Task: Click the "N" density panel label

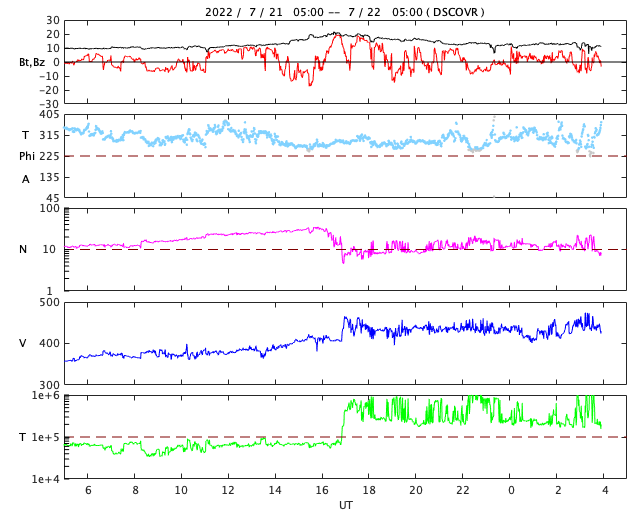Action: (23, 249)
